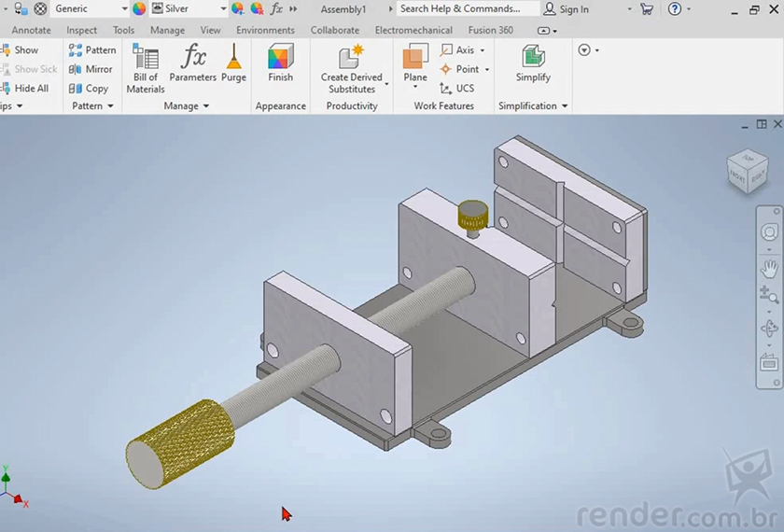Select the Orbit navigation tool

769,329
